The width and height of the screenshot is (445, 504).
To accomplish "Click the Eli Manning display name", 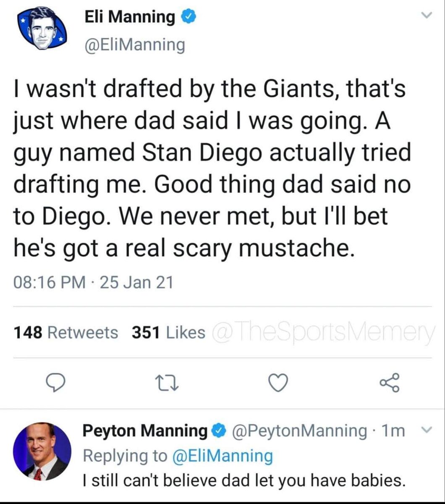I will [130, 17].
